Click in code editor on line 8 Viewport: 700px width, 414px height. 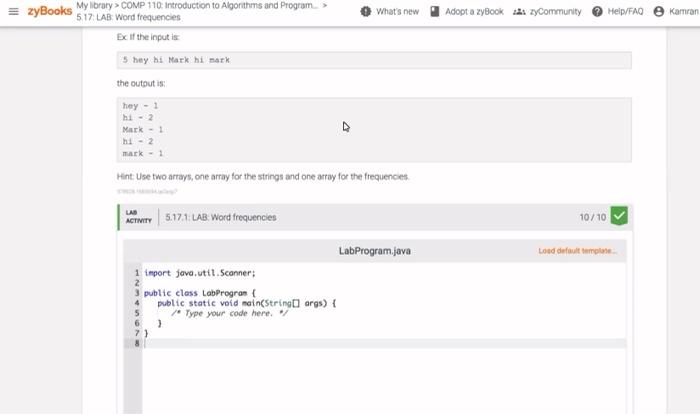[x=384, y=343]
